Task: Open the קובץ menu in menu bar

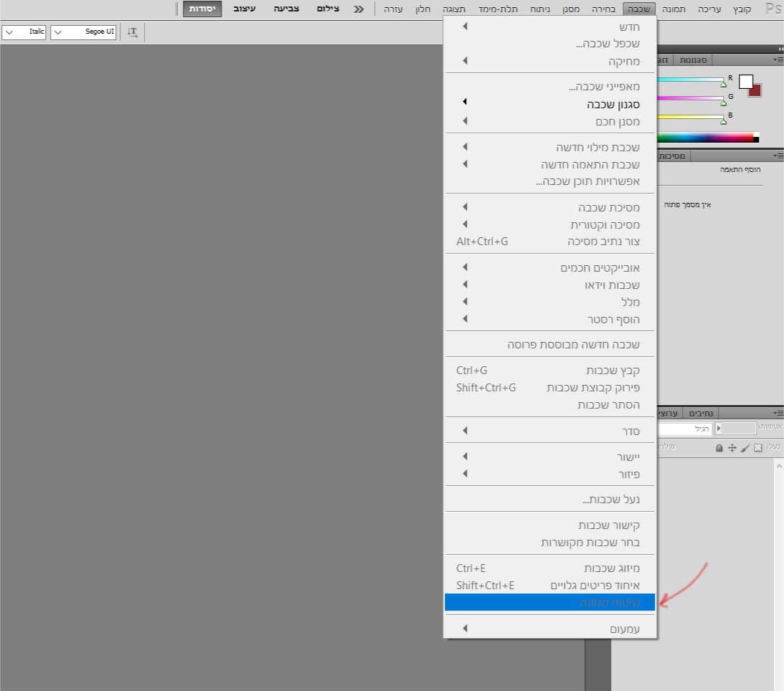Action: [742, 9]
